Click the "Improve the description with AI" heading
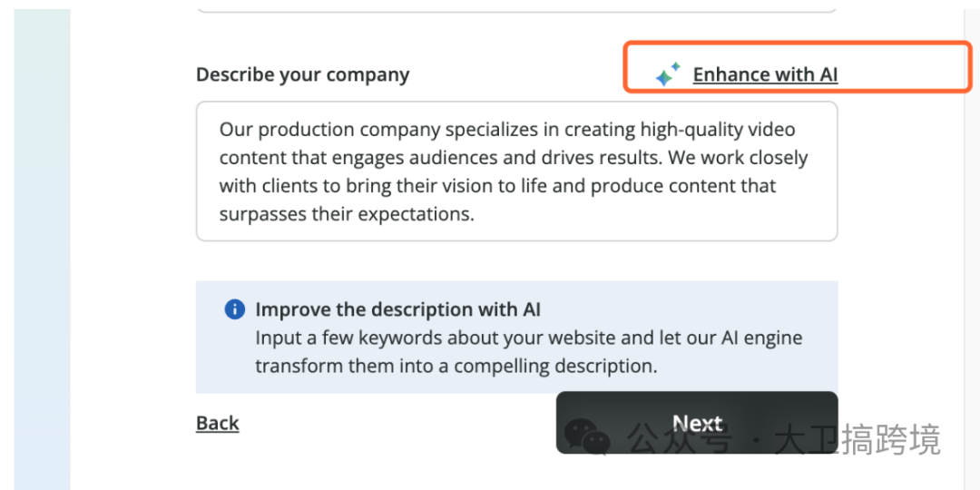Viewport: 980px width, 490px height. point(397,309)
